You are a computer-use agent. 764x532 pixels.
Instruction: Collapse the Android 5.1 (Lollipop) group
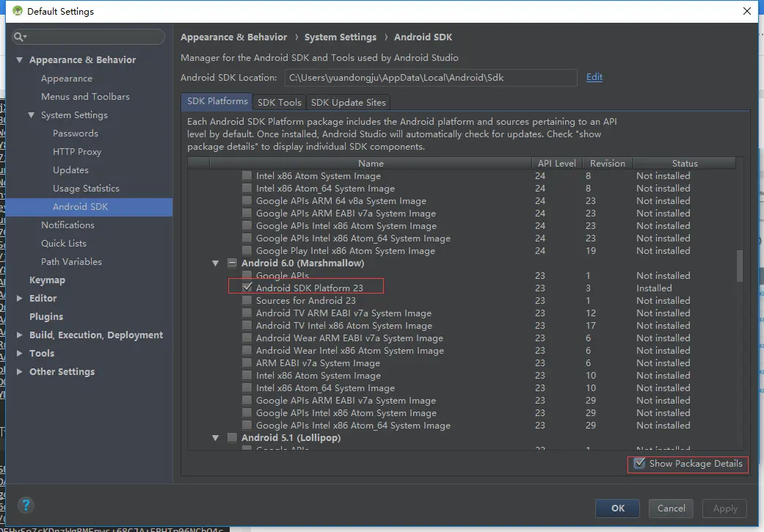coord(215,437)
